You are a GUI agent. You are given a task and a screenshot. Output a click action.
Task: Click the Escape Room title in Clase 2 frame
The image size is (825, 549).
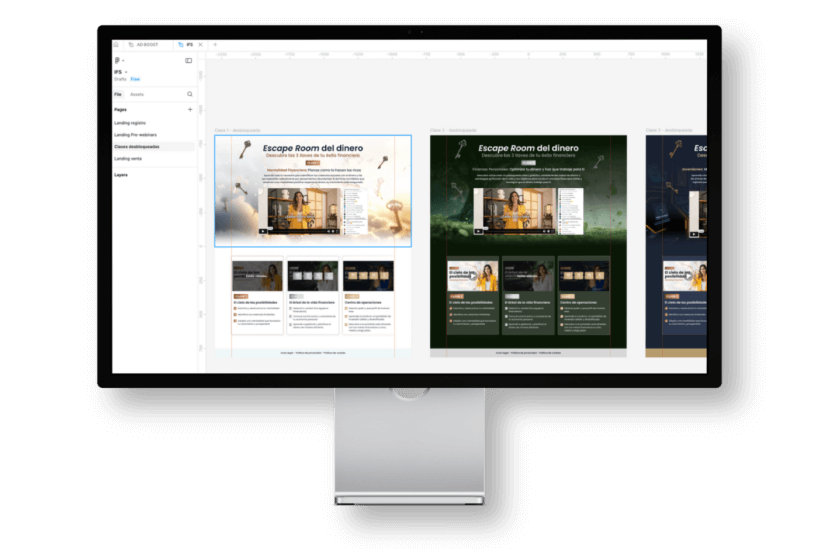[528, 148]
